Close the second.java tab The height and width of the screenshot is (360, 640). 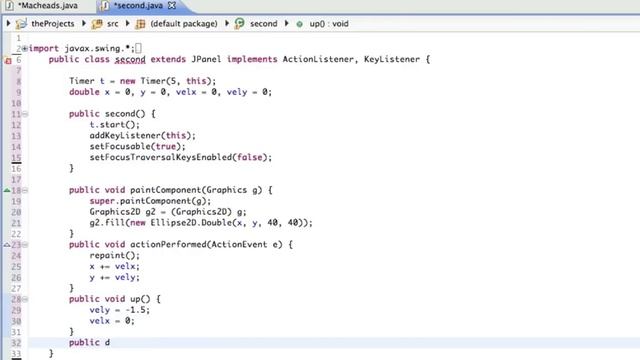172,6
